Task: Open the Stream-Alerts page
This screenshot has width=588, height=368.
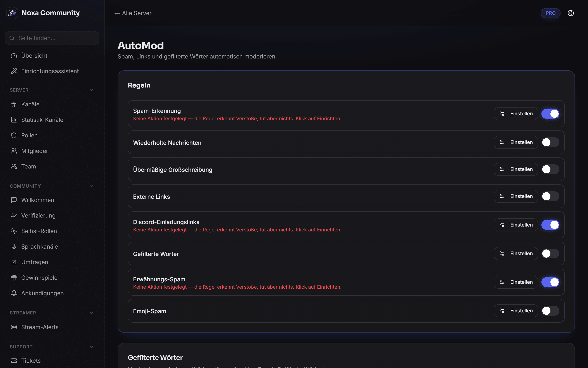Action: 52,327
